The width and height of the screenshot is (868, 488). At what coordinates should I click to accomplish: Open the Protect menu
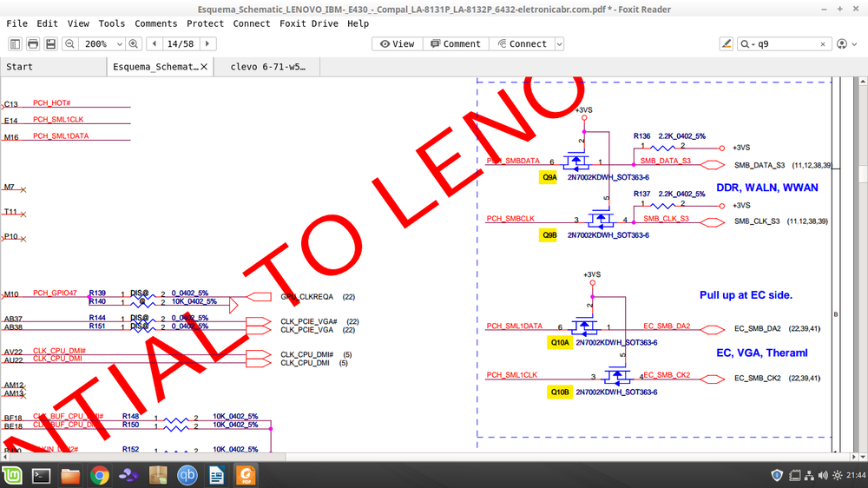(205, 23)
